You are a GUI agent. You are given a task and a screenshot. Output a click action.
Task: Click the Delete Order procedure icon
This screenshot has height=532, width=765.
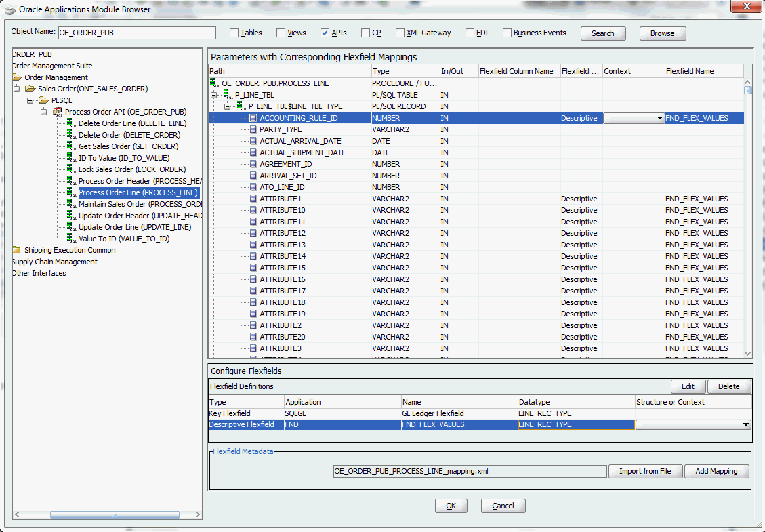pos(72,135)
